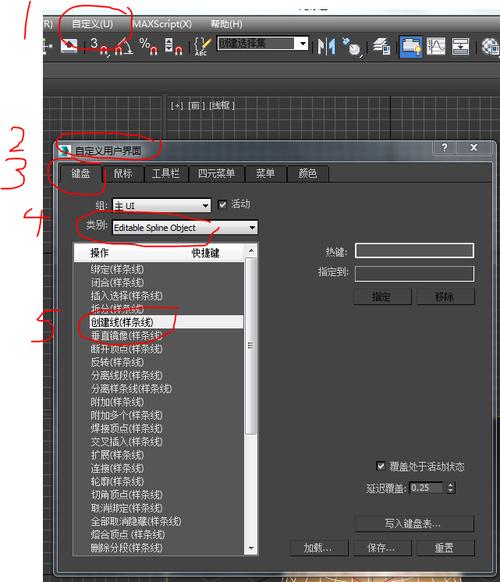Click the 移除 button
The width and height of the screenshot is (500, 582).
[445, 297]
